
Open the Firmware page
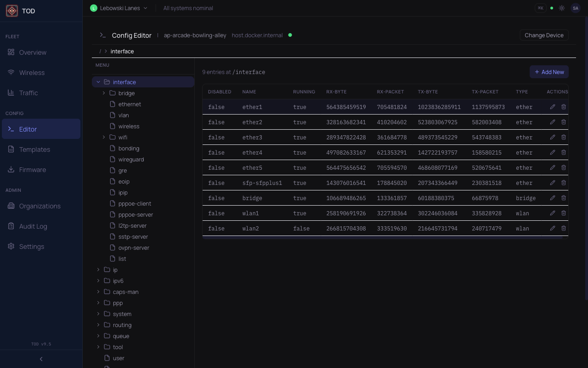[33, 170]
